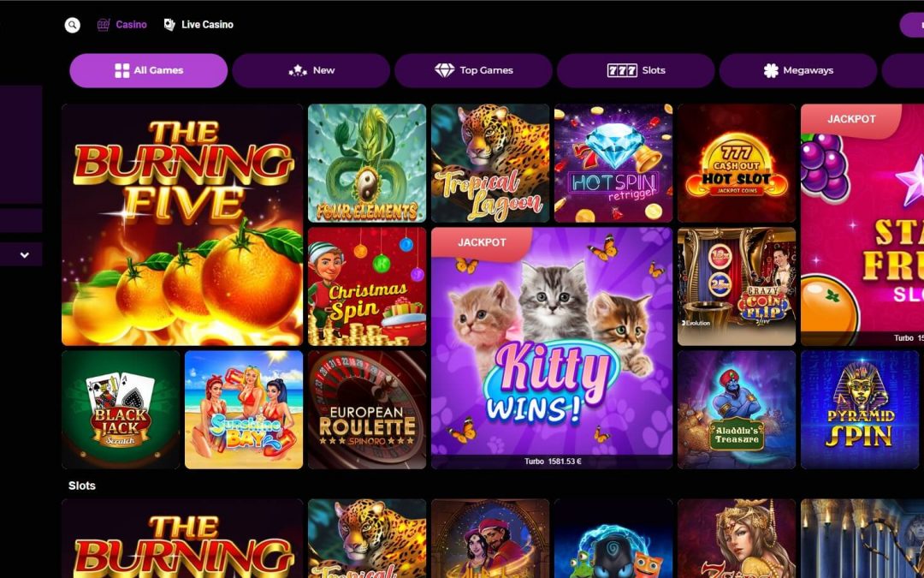The height and width of the screenshot is (578, 924).
Task: Open the Live Casino section
Action: (x=198, y=25)
